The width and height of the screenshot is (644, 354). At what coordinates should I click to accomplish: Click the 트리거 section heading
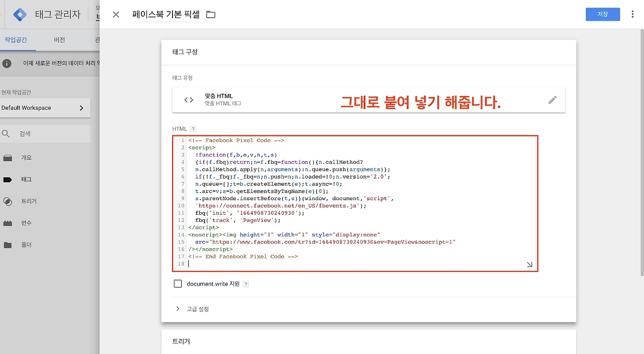coord(181,341)
